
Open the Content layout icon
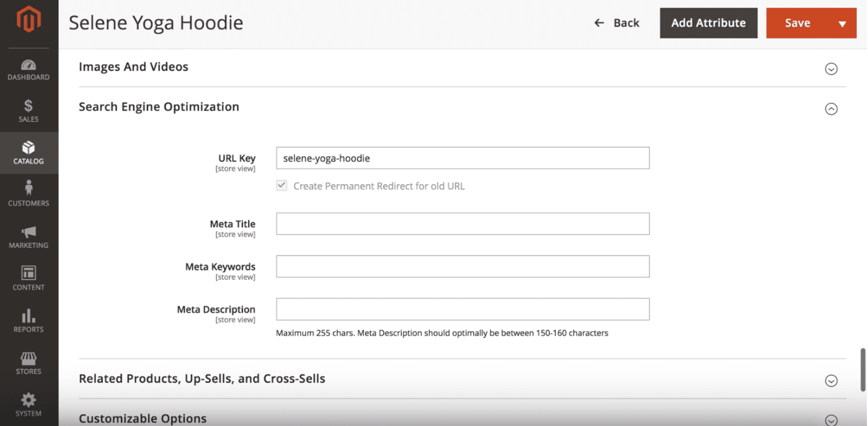tap(29, 273)
